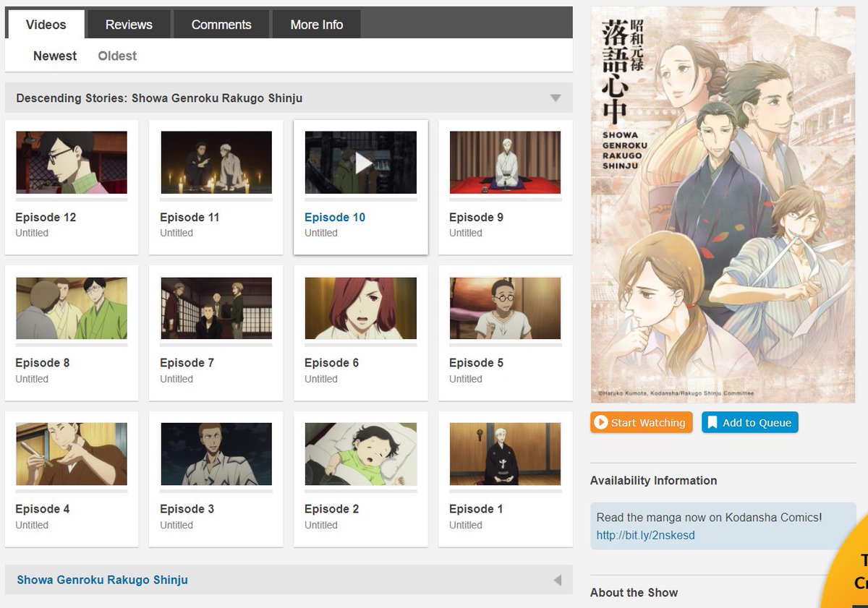Click the Availability Information heading

[653, 481]
